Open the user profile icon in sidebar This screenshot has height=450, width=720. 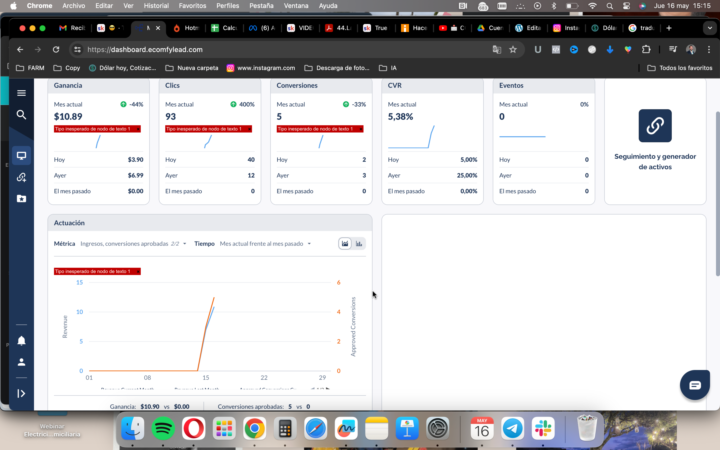pos(21,362)
